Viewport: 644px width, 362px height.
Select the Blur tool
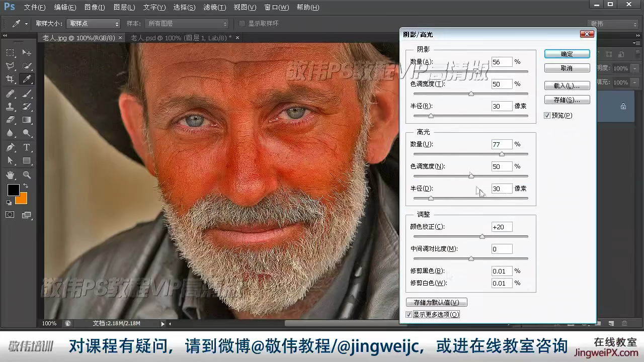click(x=10, y=133)
